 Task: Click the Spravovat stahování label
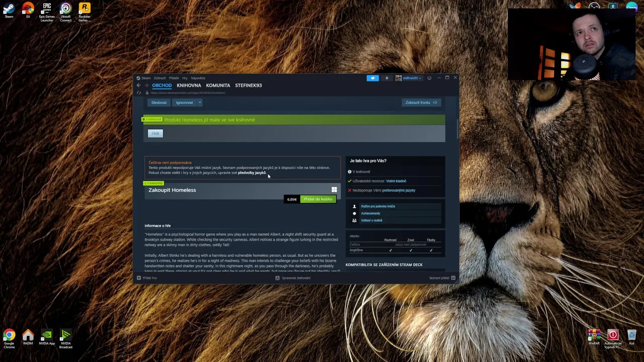[296, 278]
